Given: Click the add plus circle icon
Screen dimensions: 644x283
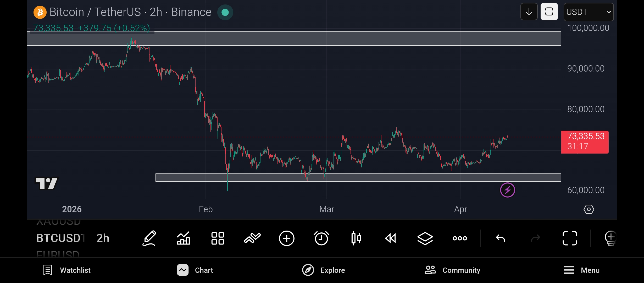Looking at the screenshot, I should coord(287,238).
